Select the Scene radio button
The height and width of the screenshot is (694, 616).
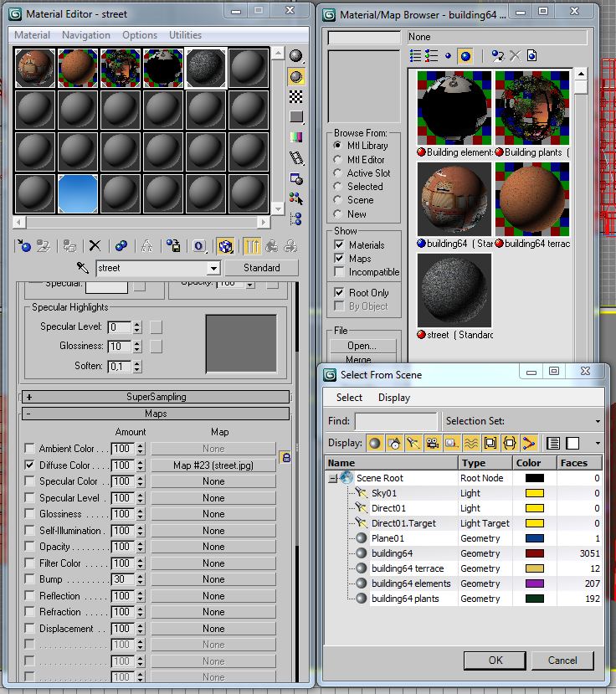point(337,200)
